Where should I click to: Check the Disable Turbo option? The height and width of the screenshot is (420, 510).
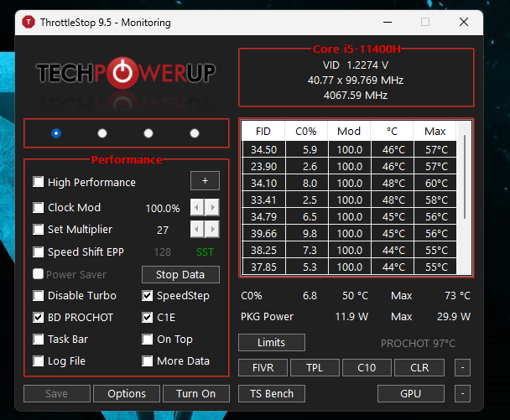pyautogui.click(x=38, y=295)
